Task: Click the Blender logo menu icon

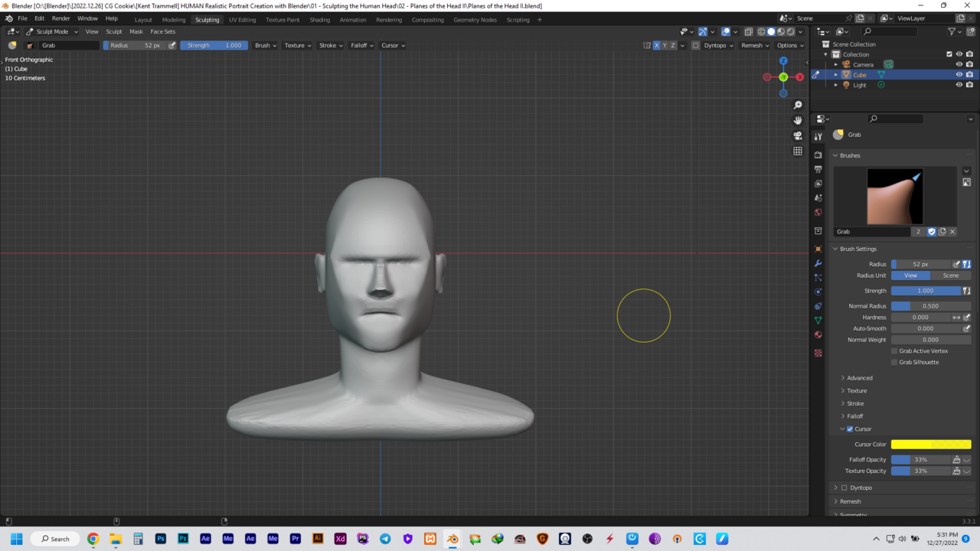Action: pyautogui.click(x=8, y=18)
